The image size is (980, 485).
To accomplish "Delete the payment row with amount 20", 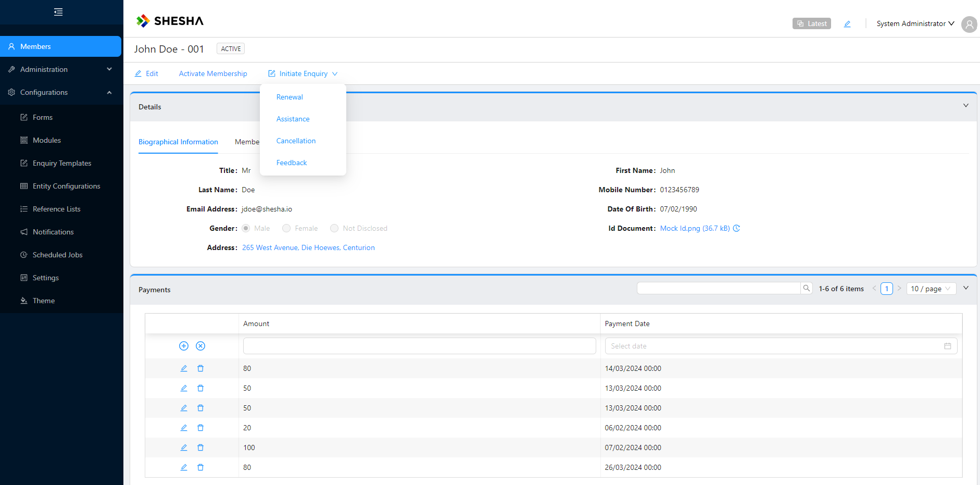I will click(x=200, y=428).
